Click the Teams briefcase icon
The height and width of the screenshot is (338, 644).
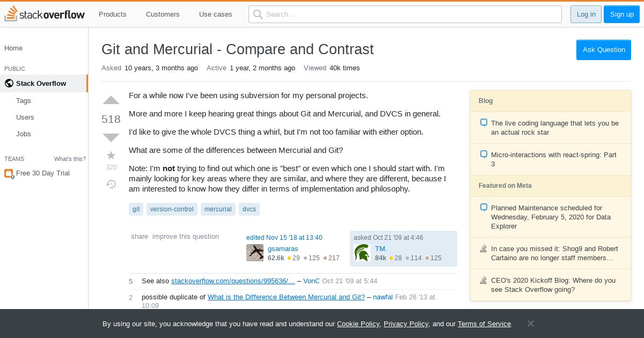coord(9,173)
